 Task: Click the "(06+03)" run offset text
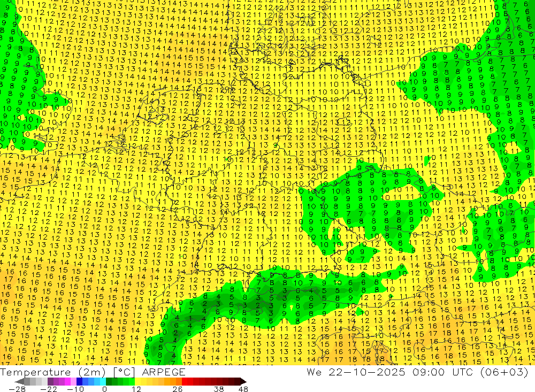[x=505, y=372]
